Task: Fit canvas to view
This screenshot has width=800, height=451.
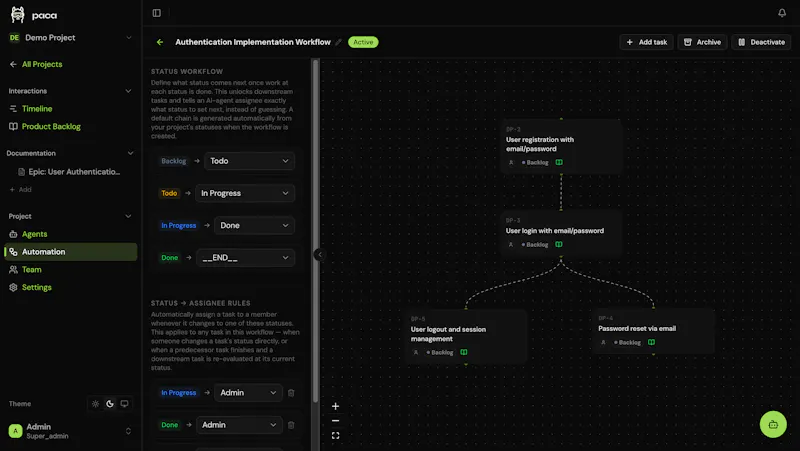Action: 335,436
